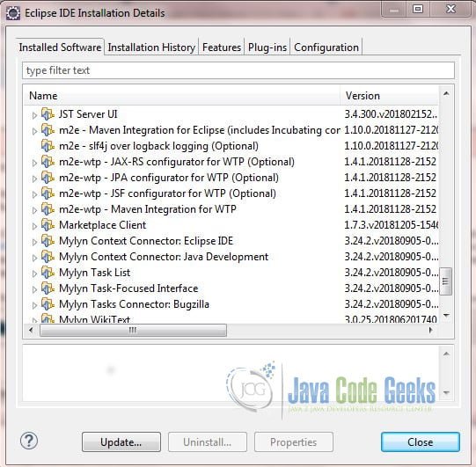The height and width of the screenshot is (467, 476).
Task: Select the Mylyn Task List row text
Action: pos(95,273)
